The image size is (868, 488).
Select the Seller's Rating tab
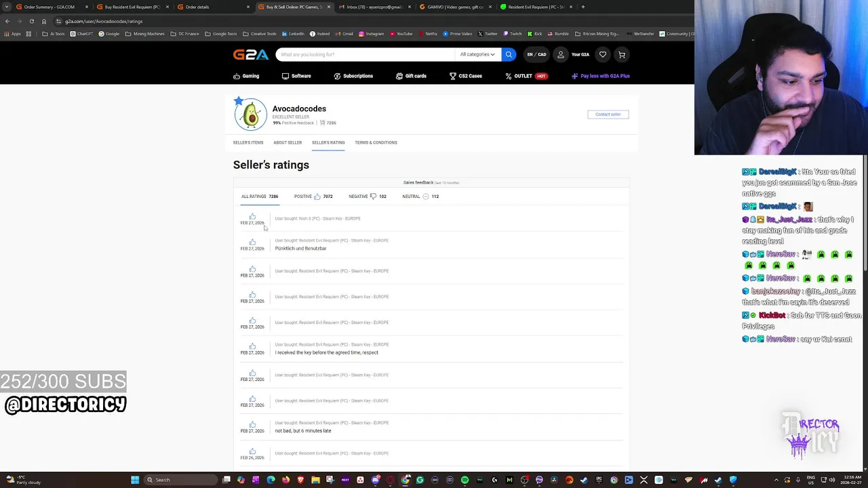pos(328,142)
